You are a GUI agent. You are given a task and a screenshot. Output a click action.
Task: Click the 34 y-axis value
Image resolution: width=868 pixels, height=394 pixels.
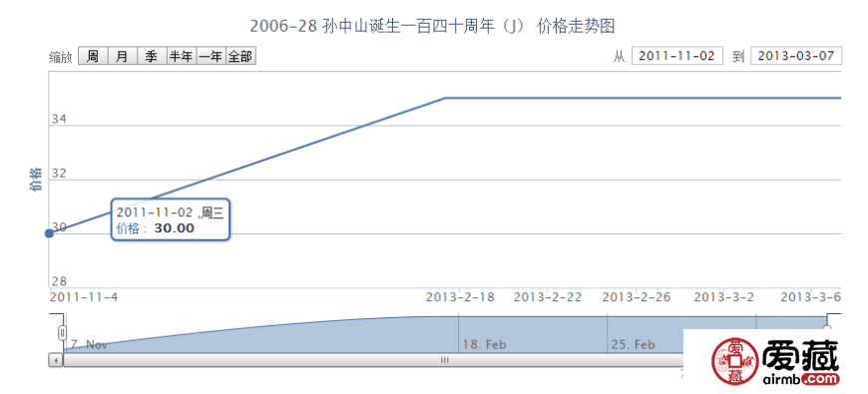(x=59, y=119)
